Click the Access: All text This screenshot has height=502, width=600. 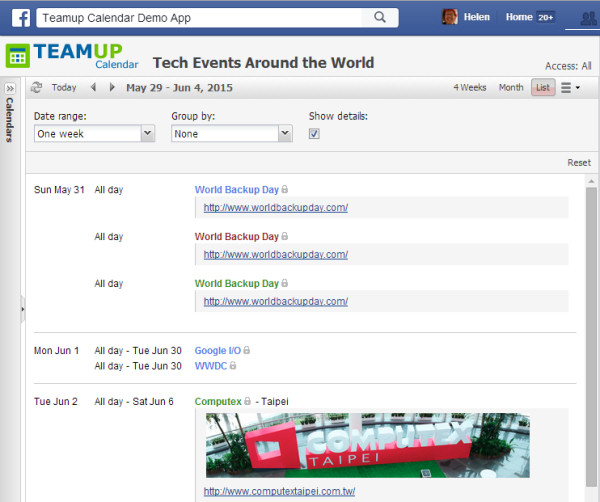(568, 66)
